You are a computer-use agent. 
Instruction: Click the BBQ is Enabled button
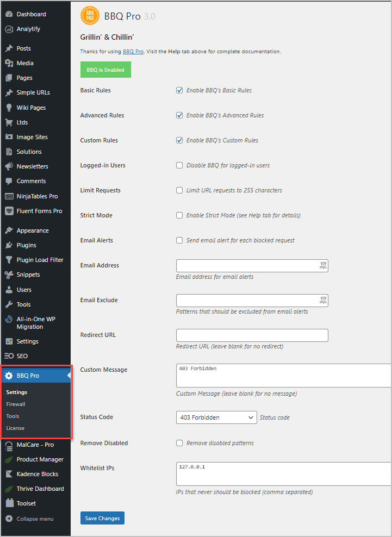coord(105,70)
